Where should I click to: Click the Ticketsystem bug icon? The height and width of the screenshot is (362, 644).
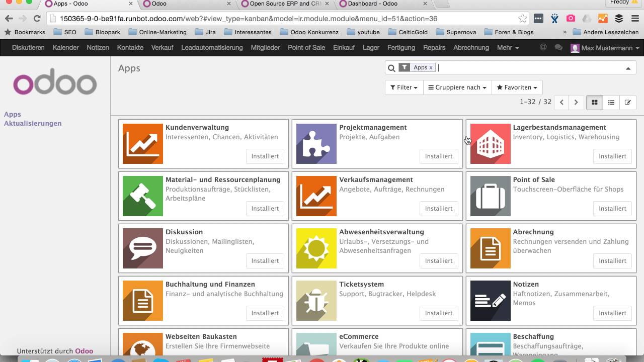[316, 301]
